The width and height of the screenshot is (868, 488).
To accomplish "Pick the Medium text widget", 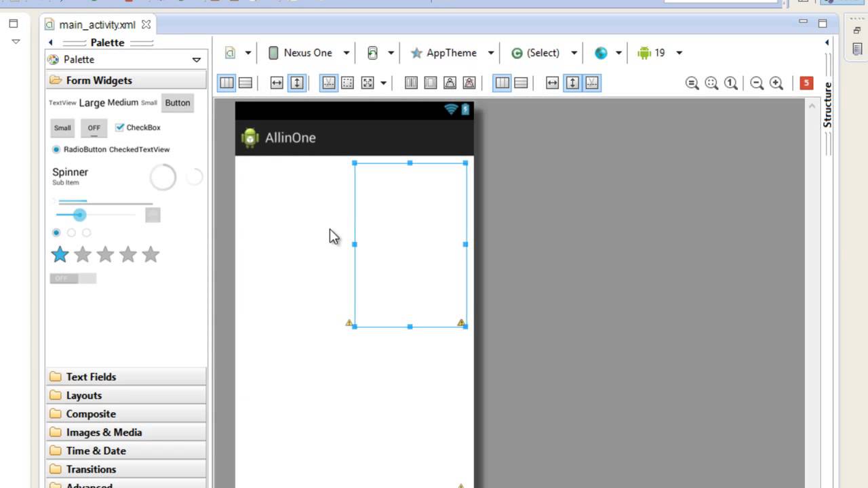I will [x=123, y=103].
